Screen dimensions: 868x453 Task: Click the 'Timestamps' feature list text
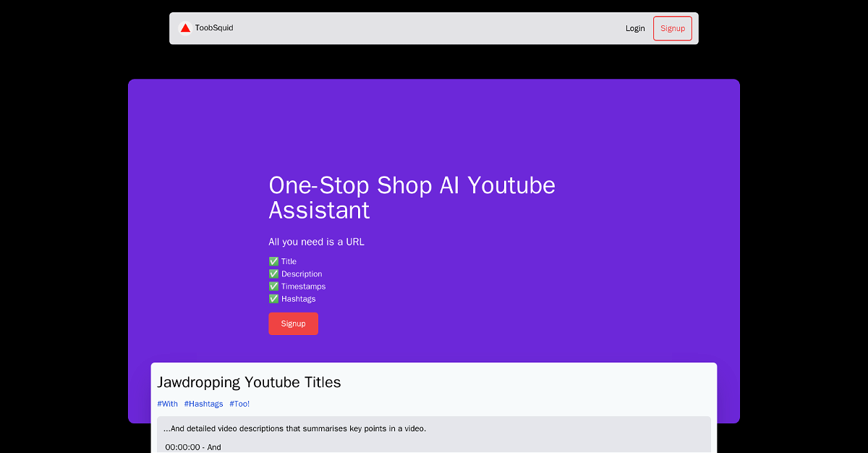303,286
